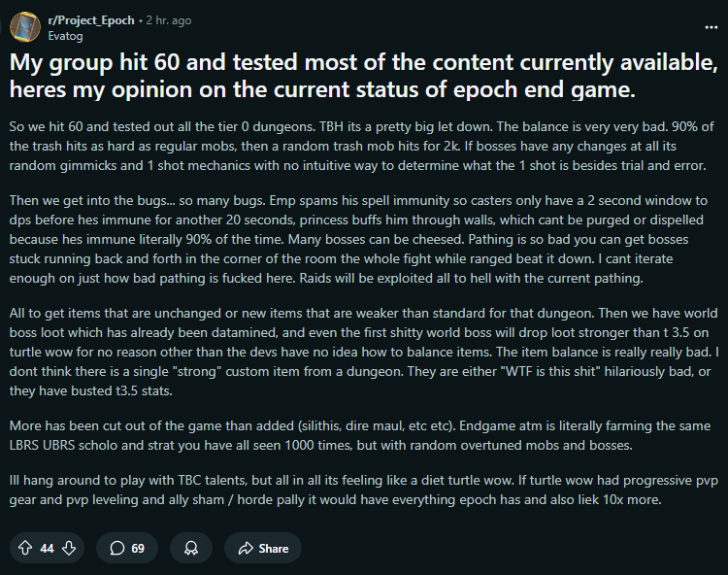Click the comment bubble icon

click(x=117, y=548)
